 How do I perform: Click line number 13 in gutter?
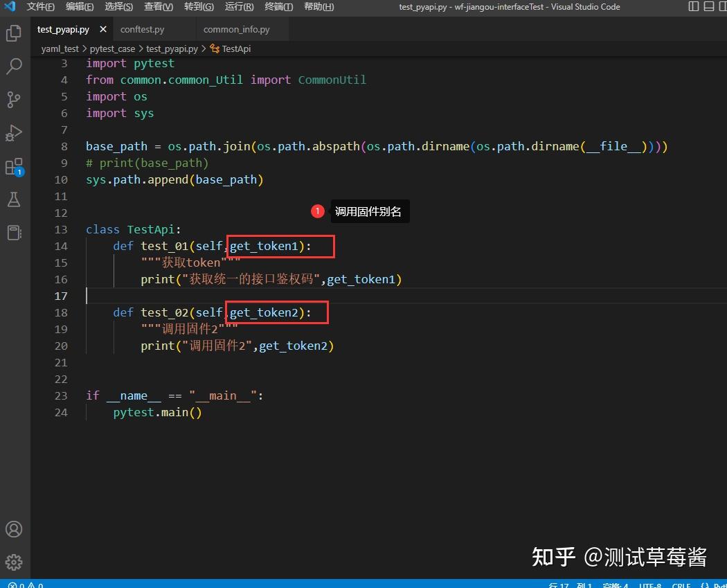pyautogui.click(x=61, y=229)
